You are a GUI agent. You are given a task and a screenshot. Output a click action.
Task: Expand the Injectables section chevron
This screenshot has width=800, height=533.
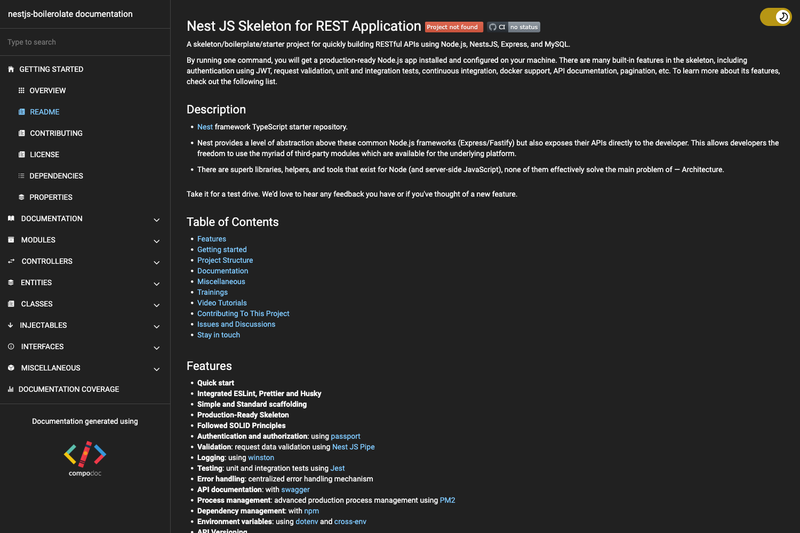click(157, 326)
